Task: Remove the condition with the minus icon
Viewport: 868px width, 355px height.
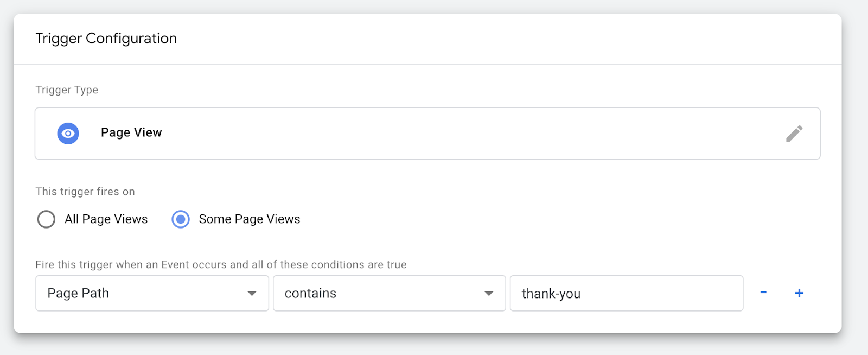Action: (x=763, y=293)
